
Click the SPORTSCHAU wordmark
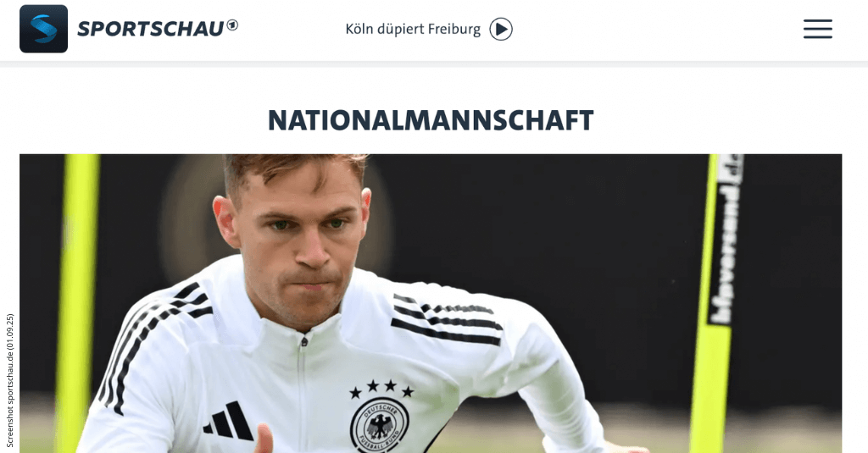point(151,30)
